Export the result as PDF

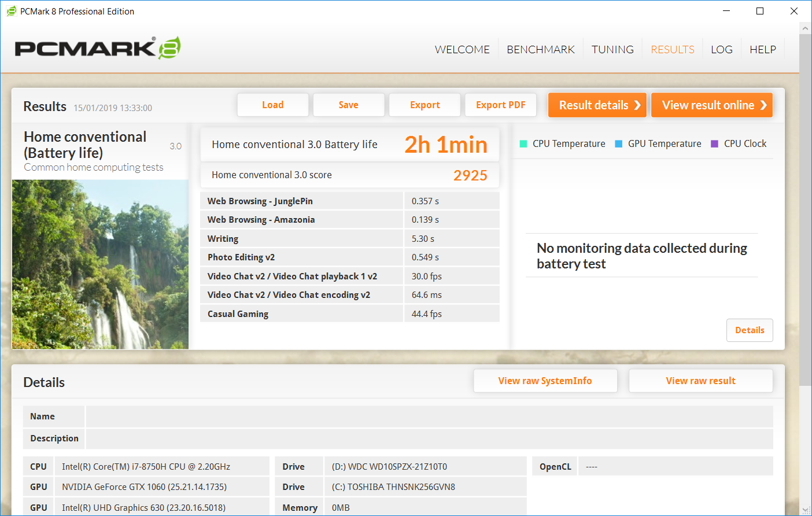click(501, 105)
